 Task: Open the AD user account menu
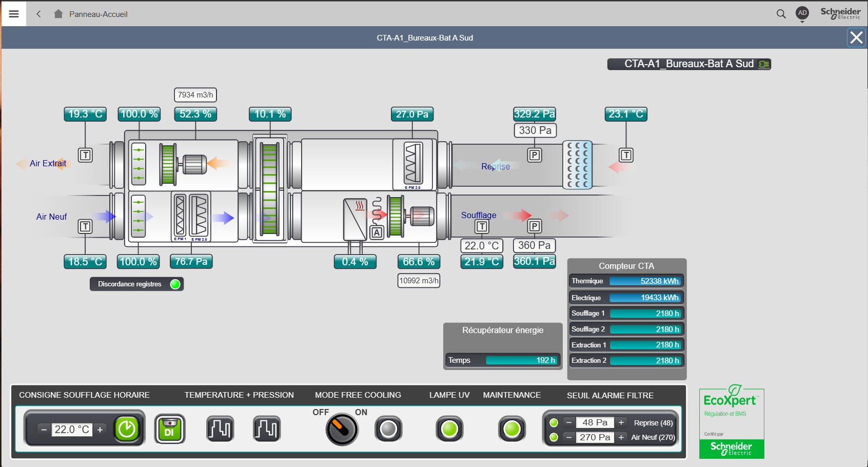tap(802, 13)
